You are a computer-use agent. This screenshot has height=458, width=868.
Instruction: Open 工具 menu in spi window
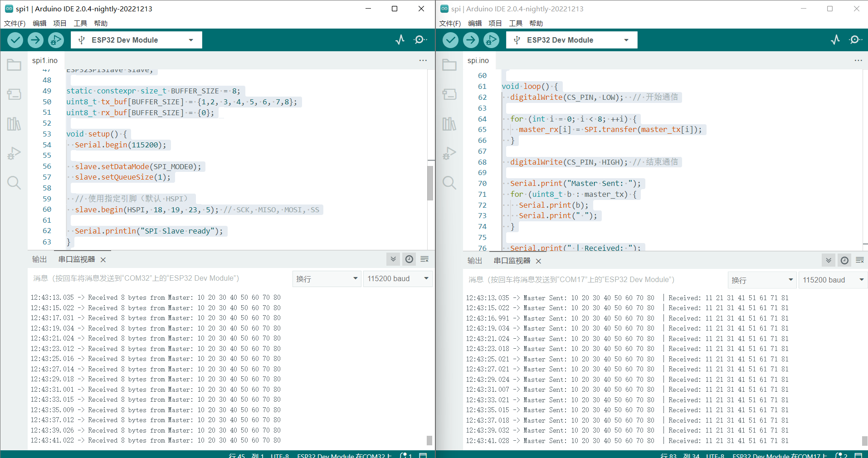(x=516, y=23)
